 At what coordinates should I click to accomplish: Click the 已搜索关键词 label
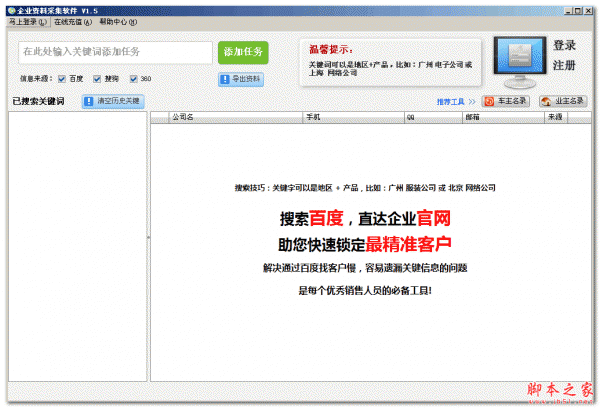pos(38,101)
